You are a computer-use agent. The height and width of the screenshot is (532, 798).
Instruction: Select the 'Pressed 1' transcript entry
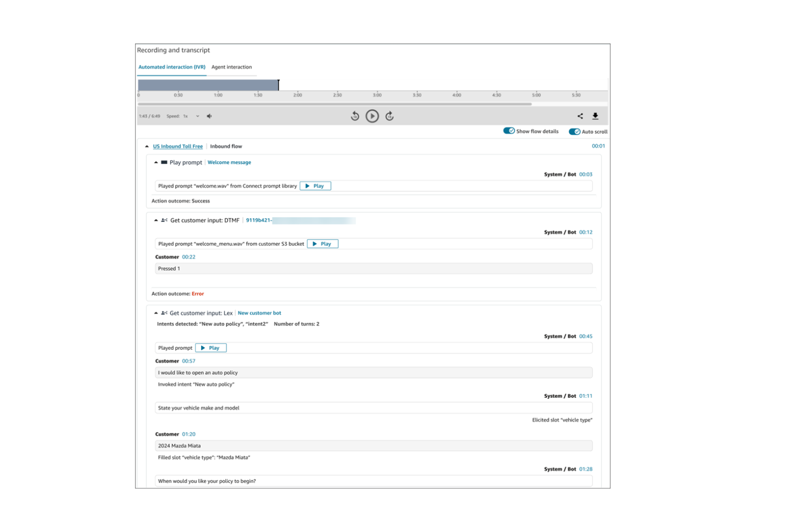click(374, 269)
